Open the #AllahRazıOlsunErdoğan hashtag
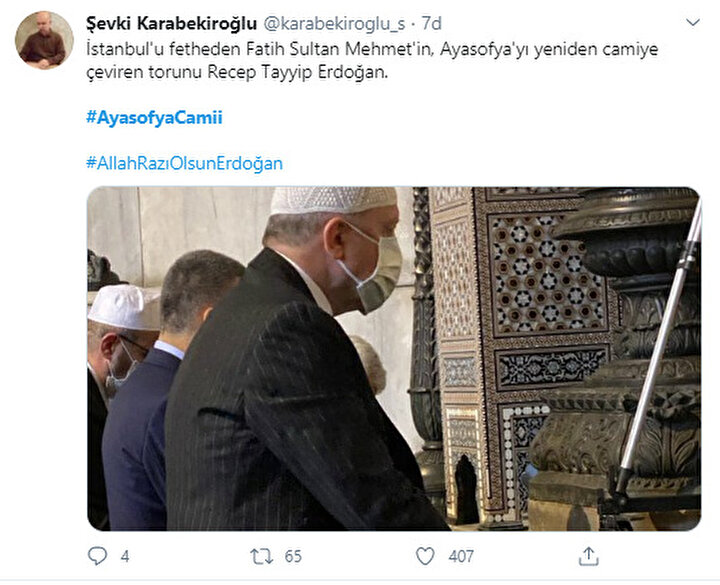 pos(185,163)
